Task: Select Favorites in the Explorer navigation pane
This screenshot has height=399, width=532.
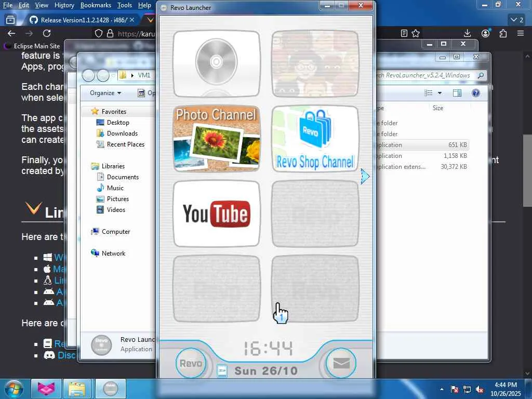Action: (x=114, y=112)
